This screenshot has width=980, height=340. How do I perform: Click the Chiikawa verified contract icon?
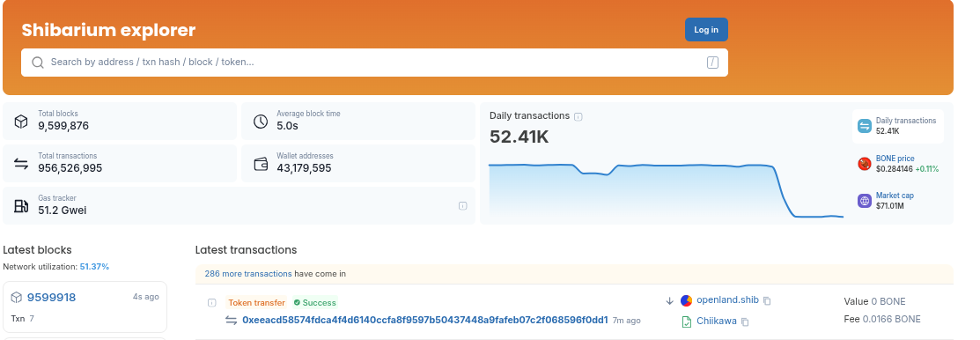(686, 322)
